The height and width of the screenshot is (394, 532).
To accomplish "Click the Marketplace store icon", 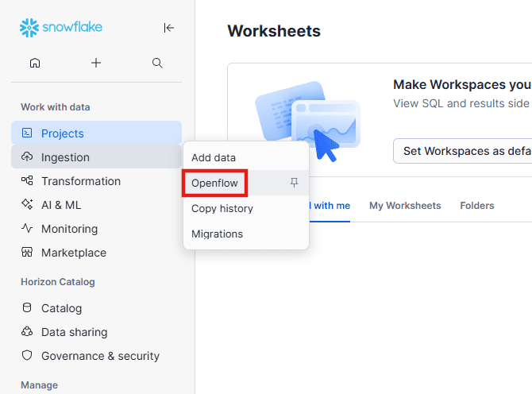I will [x=27, y=252].
